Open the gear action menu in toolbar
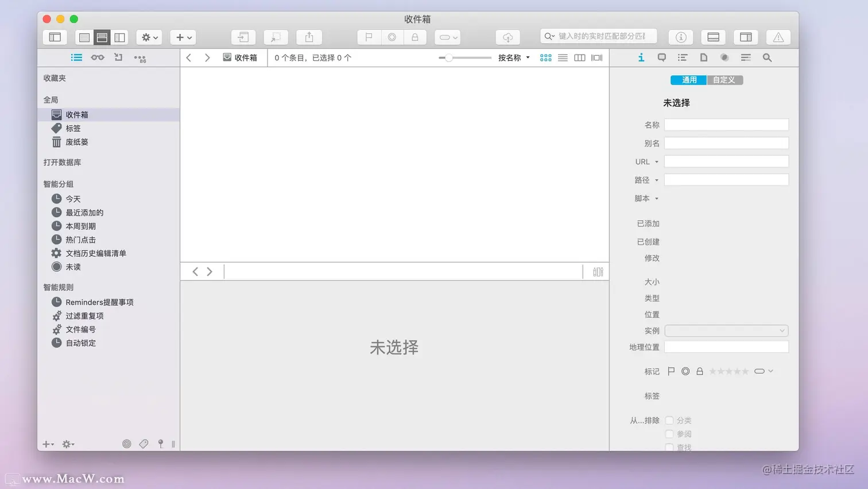The image size is (868, 489). (150, 37)
